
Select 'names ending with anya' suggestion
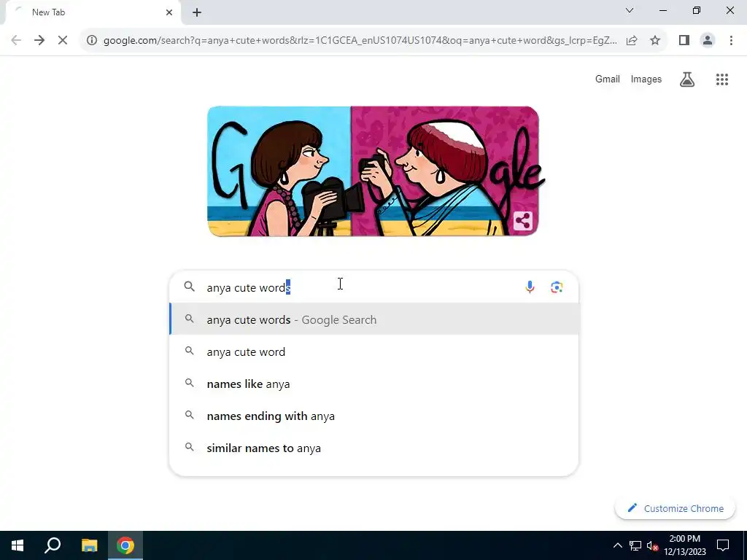click(x=374, y=416)
